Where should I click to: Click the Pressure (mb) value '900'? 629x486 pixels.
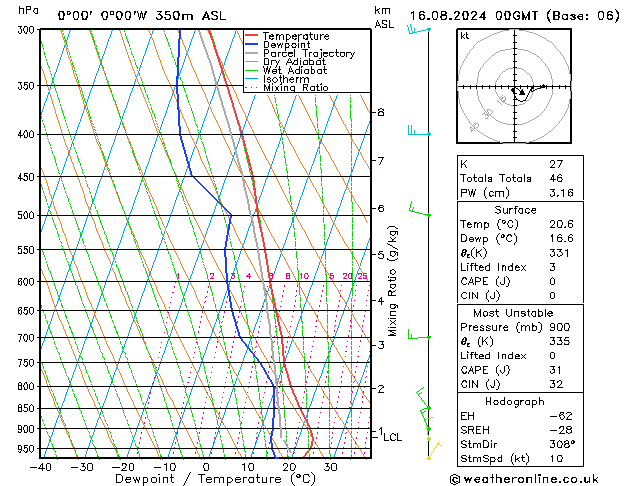click(x=560, y=327)
